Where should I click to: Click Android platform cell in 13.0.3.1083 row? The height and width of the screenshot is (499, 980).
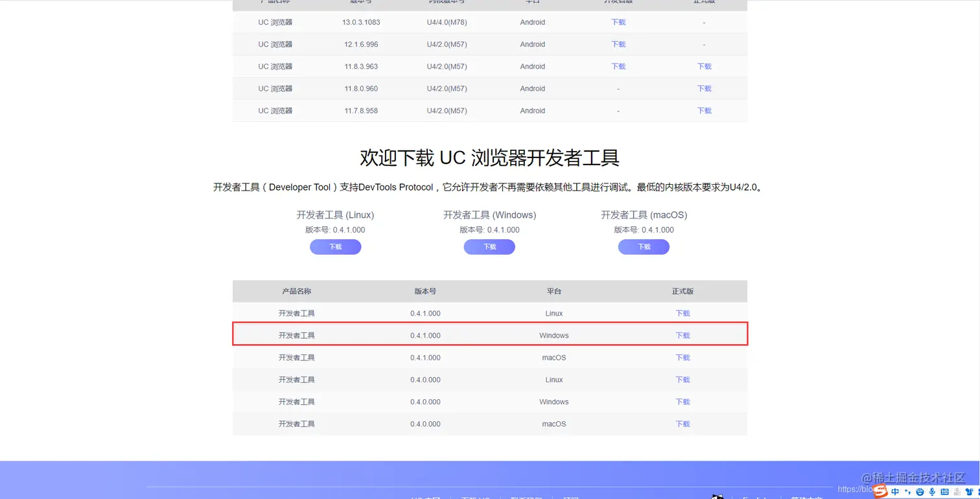click(x=532, y=22)
